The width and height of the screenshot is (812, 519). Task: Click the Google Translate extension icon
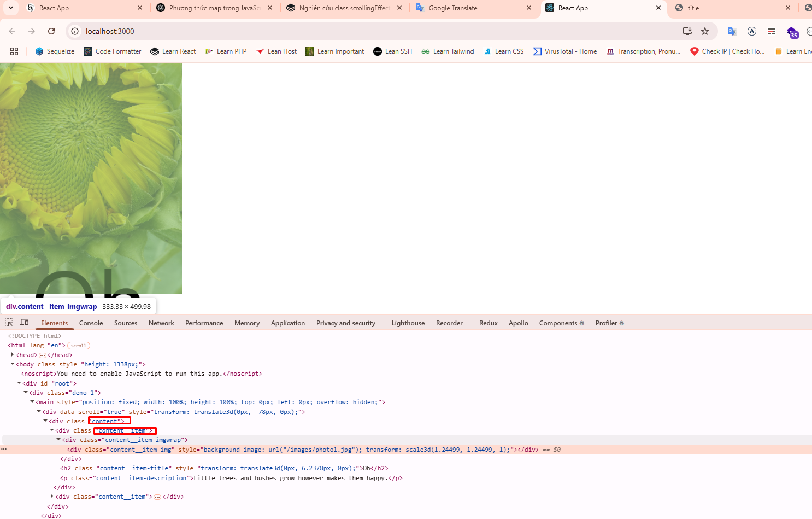pyautogui.click(x=732, y=31)
